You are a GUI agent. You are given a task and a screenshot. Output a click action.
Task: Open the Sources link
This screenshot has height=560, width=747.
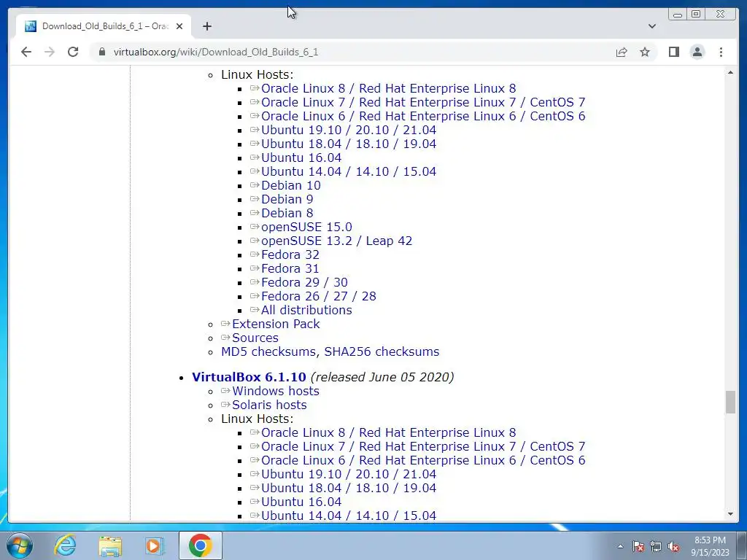point(255,338)
